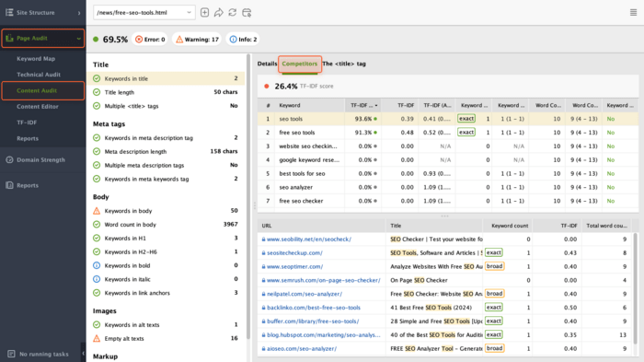Select 'Keywords in meta description tag' row
This screenshot has width=644, height=362.
pyautogui.click(x=166, y=138)
